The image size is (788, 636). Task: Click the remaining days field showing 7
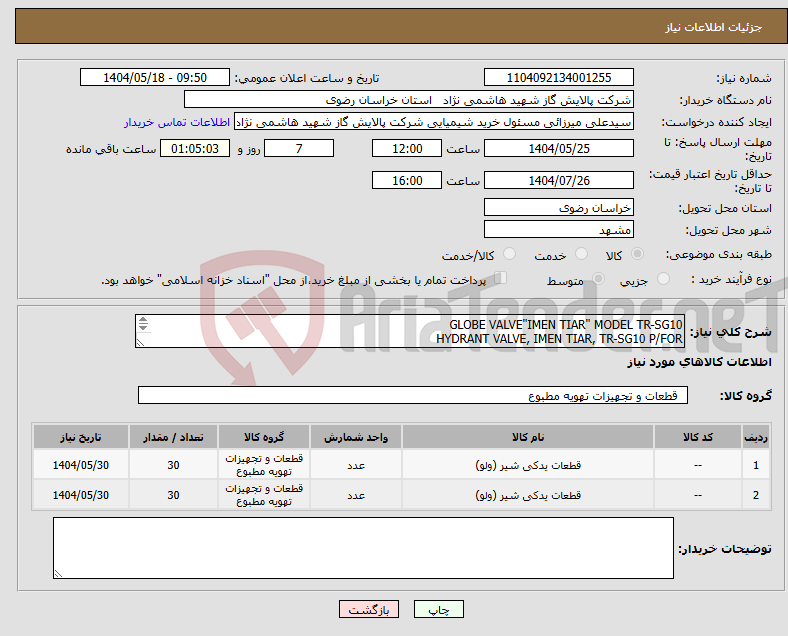[x=299, y=149]
